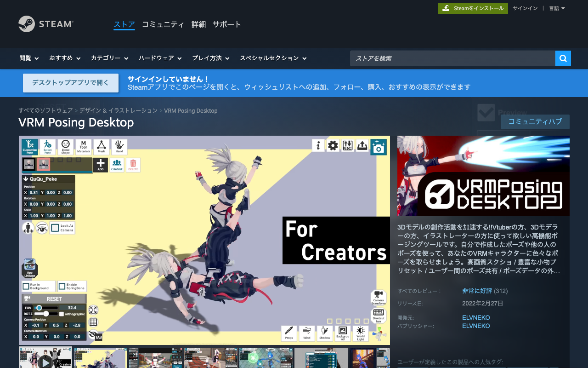
Task: Select the Customize Pose tool icon
Action: [x=30, y=147]
